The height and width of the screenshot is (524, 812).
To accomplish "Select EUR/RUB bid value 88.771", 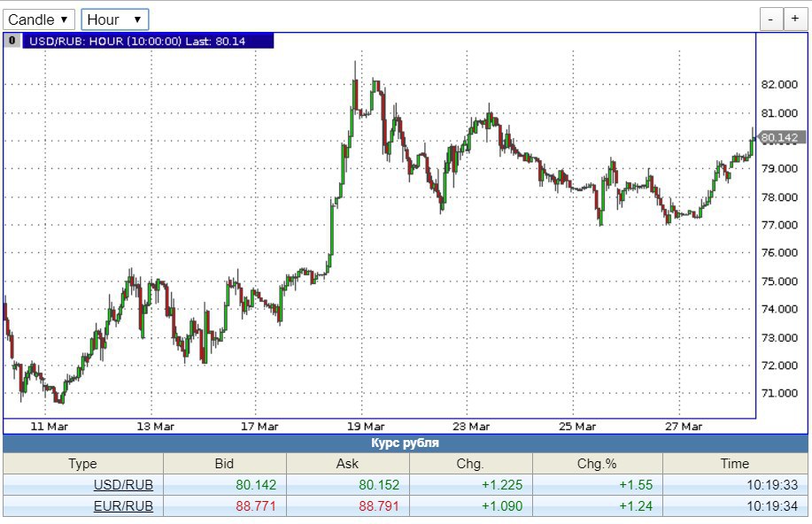I will (x=256, y=506).
